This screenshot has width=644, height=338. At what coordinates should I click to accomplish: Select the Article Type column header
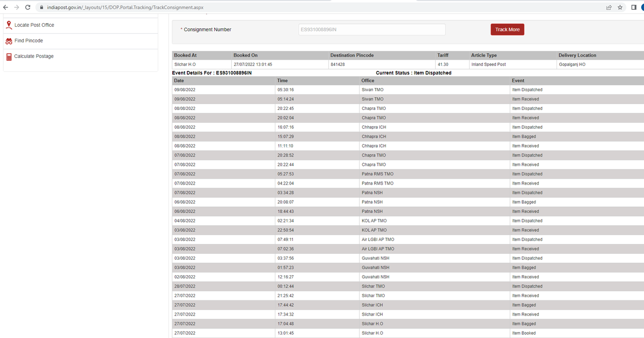tap(484, 55)
